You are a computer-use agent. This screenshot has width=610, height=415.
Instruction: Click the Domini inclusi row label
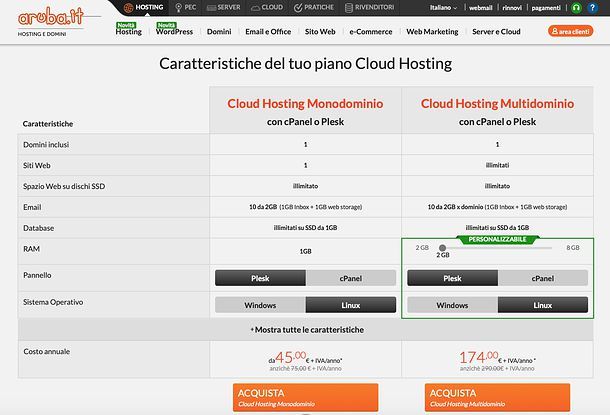pyautogui.click(x=46, y=145)
